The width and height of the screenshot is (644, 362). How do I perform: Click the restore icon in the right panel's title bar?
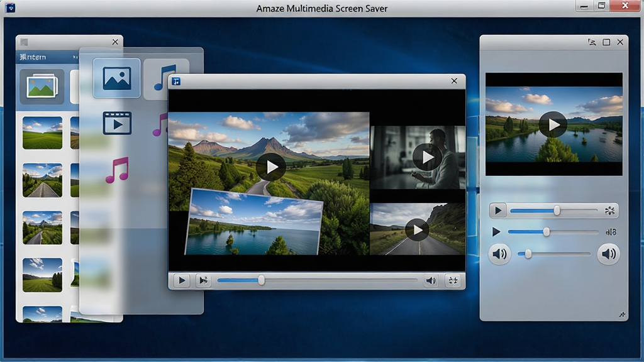point(592,42)
